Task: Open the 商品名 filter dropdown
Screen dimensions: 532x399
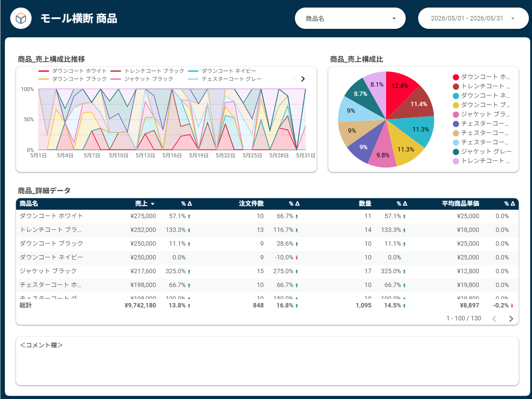Action: (350, 18)
